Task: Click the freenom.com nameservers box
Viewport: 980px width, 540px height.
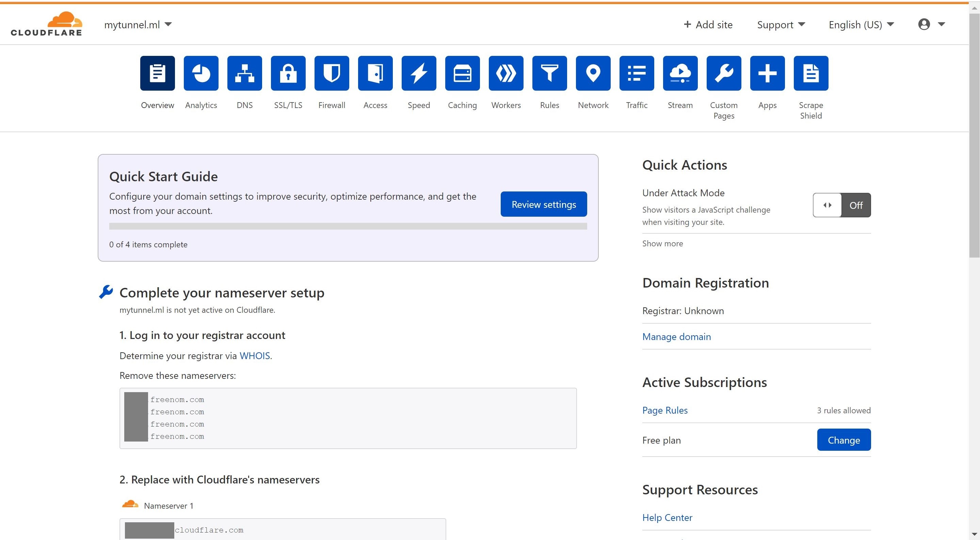Action: [x=348, y=418]
